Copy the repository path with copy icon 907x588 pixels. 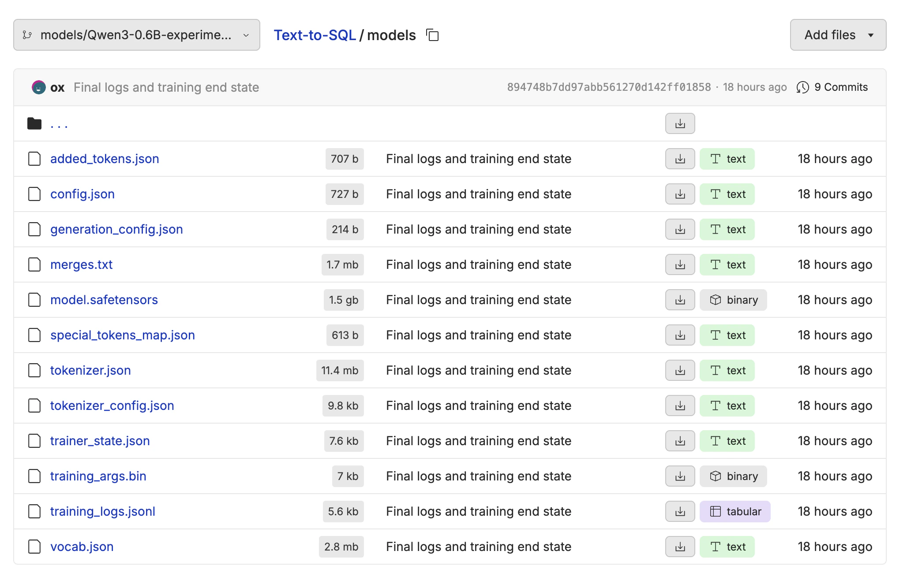[432, 35]
